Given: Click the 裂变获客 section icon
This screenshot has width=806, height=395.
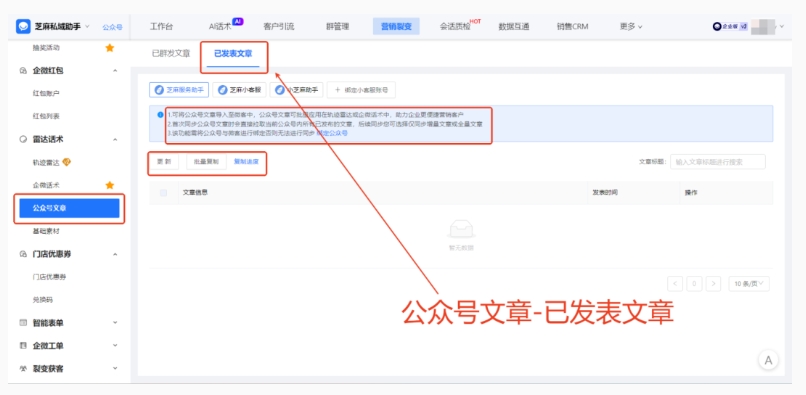Looking at the screenshot, I should [x=23, y=369].
